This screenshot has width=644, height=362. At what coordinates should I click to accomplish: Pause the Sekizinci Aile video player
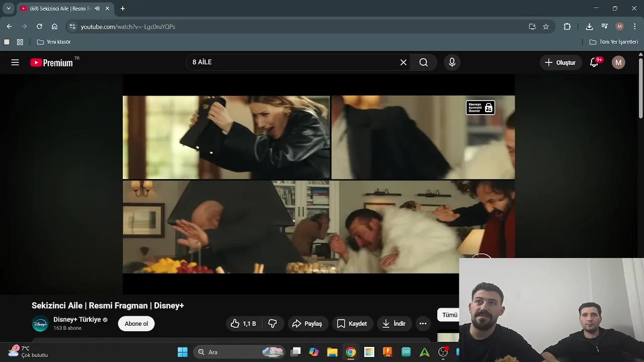(x=318, y=184)
